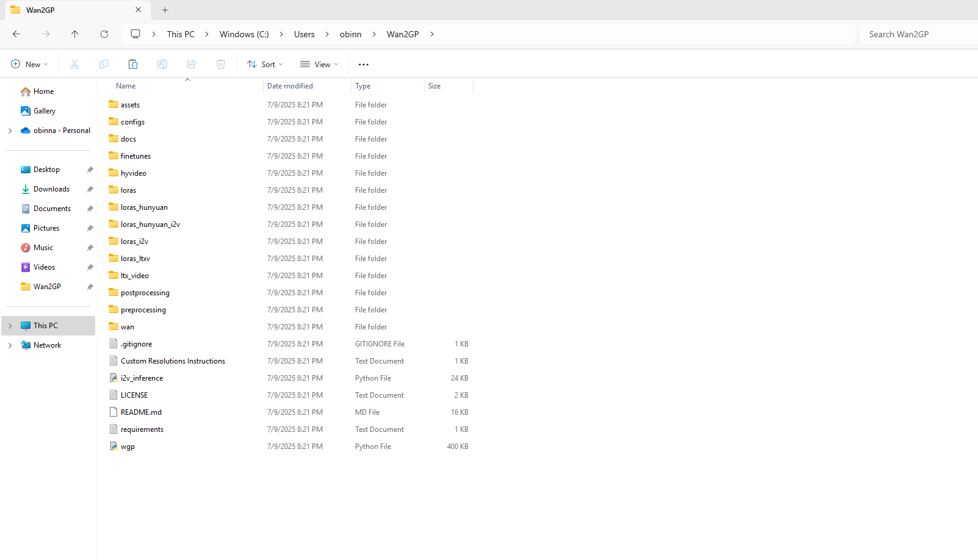Open the See more ellipsis menu
The height and width of the screenshot is (560, 978).
(364, 64)
